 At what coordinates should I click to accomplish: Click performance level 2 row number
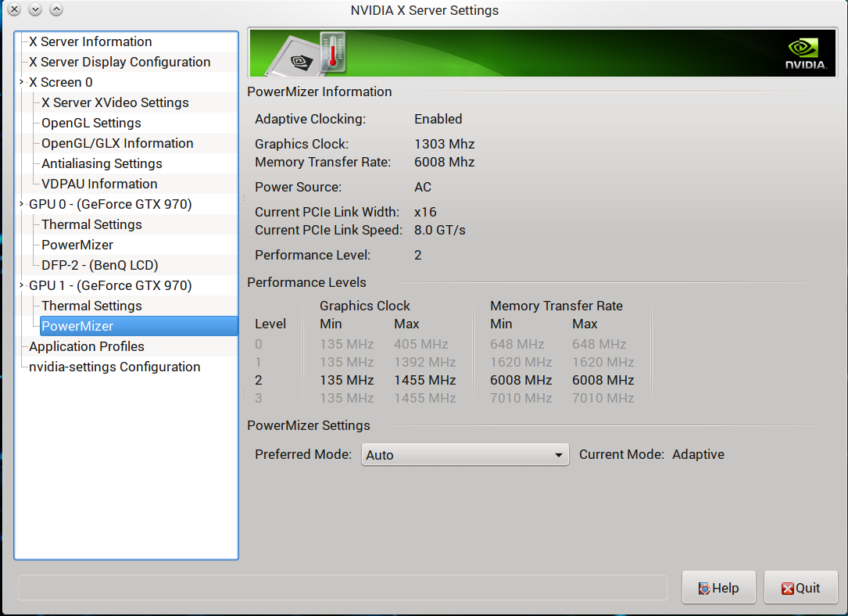259,380
